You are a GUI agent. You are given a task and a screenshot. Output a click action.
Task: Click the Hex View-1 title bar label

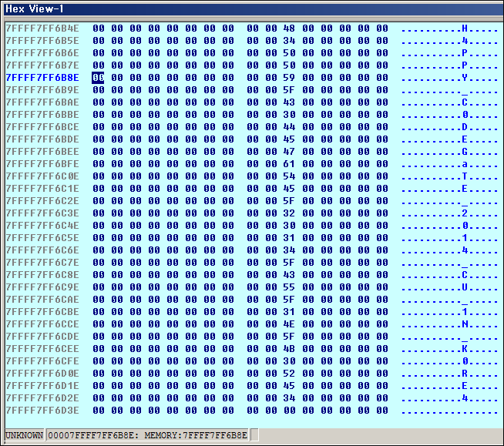(35, 9)
